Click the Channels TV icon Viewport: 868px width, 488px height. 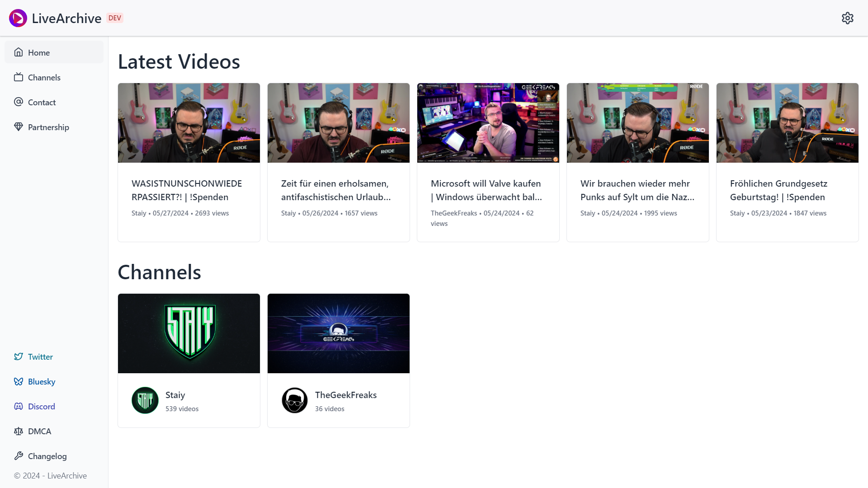(x=19, y=77)
